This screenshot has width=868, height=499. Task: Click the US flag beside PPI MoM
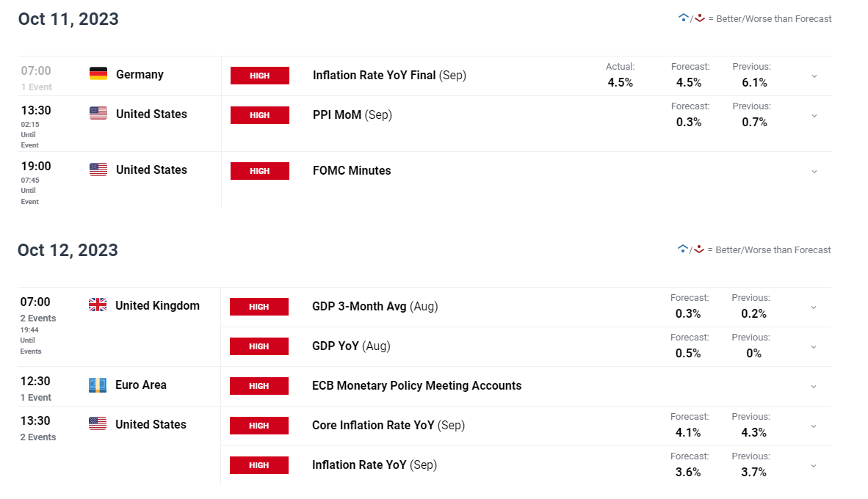(x=98, y=114)
